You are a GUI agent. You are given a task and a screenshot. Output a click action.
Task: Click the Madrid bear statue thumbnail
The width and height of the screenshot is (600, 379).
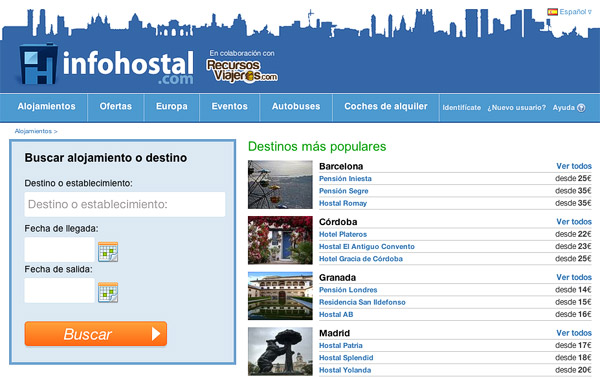point(280,351)
